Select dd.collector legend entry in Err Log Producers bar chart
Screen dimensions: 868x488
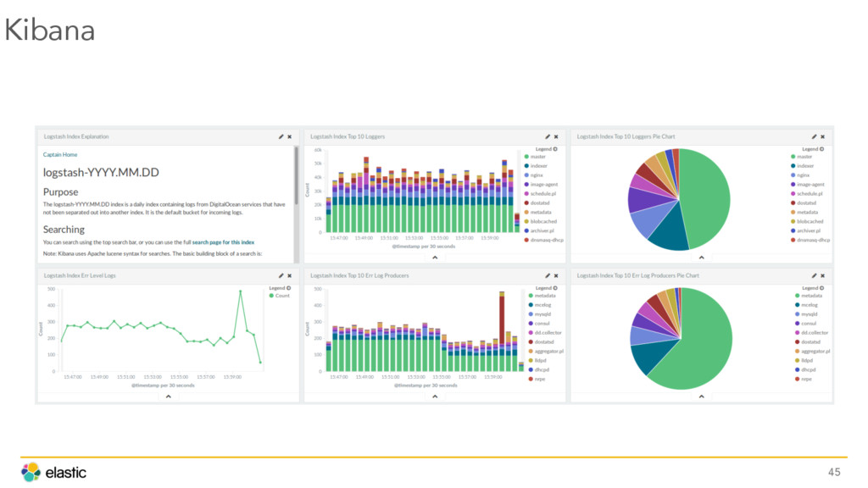(545, 333)
